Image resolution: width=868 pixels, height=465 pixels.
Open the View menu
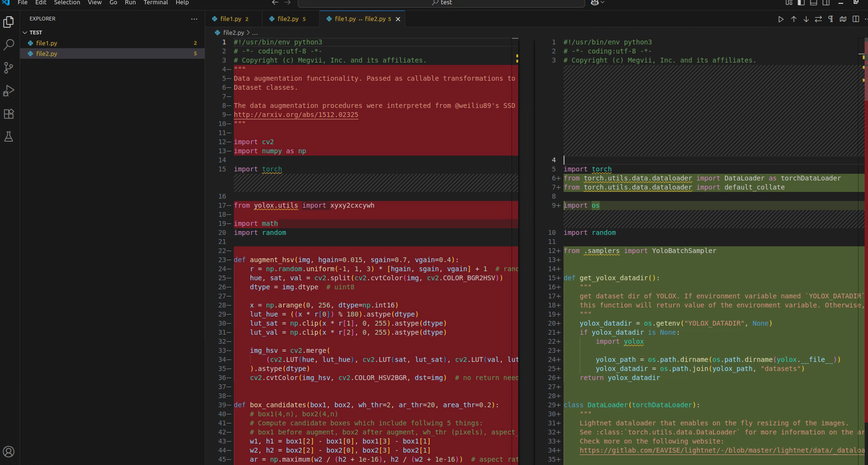(x=94, y=2)
